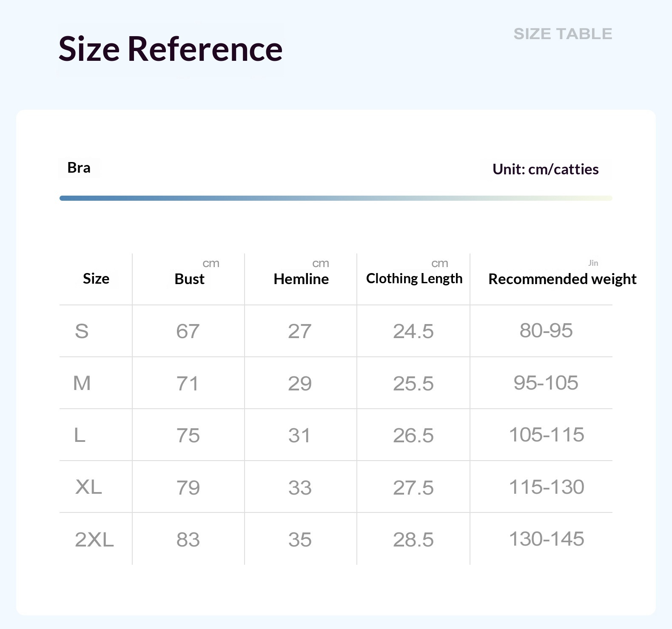Click clothing length value 26.5
The width and height of the screenshot is (672, 629).
[x=413, y=435]
